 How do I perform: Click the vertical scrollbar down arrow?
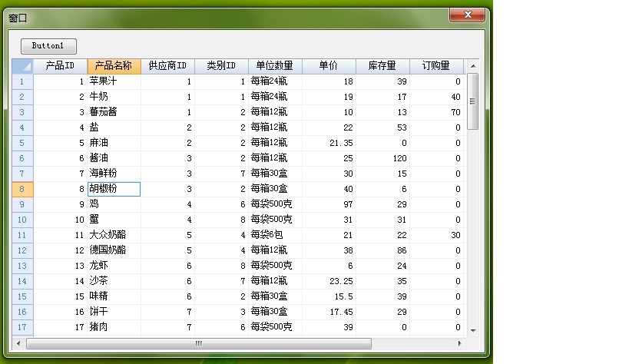[x=473, y=329]
